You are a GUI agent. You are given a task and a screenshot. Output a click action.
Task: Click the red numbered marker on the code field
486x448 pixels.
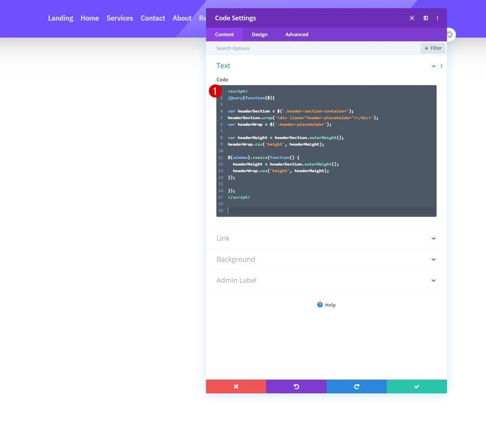(214, 91)
